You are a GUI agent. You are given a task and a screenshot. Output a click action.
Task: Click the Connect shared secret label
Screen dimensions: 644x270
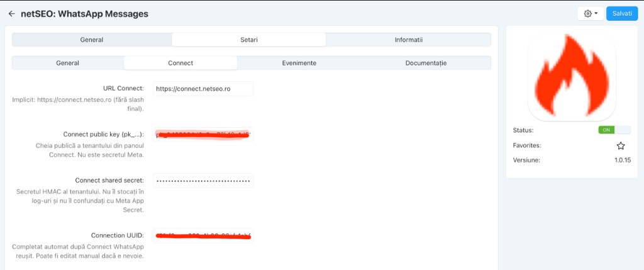point(109,180)
